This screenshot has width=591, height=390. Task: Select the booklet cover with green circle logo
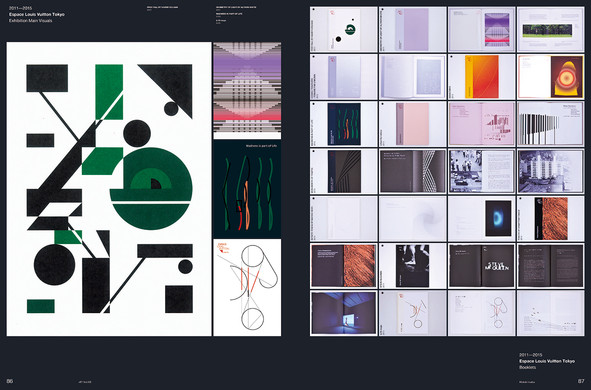344,29
